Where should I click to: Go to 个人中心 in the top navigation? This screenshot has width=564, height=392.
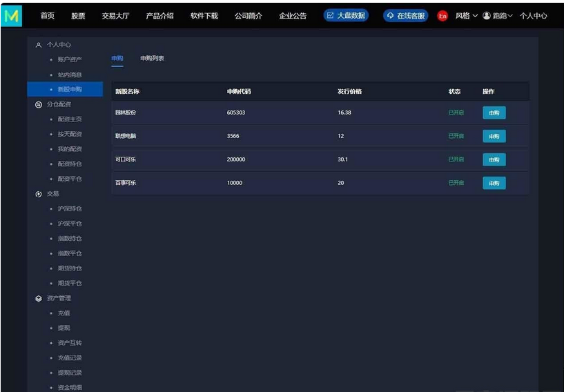(x=534, y=16)
